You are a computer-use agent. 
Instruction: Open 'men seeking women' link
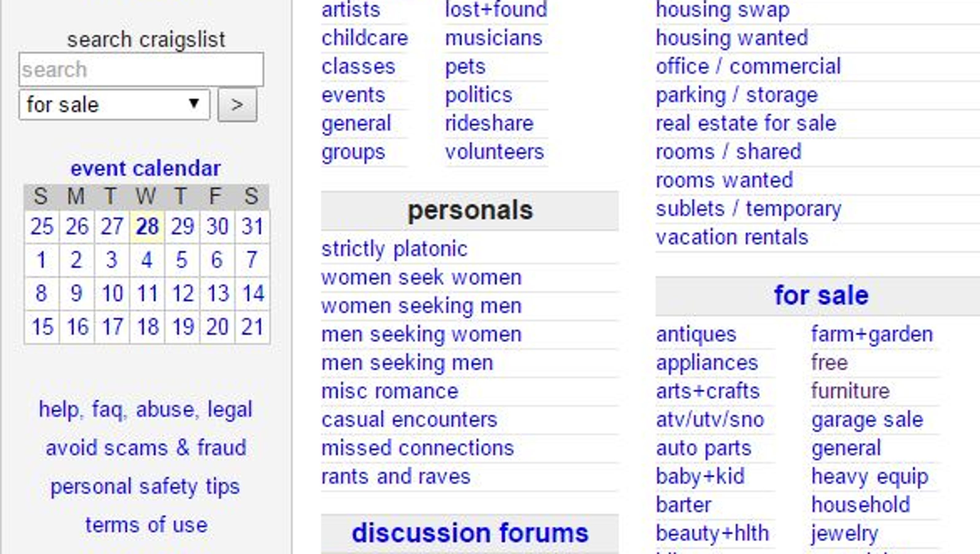[x=422, y=335]
